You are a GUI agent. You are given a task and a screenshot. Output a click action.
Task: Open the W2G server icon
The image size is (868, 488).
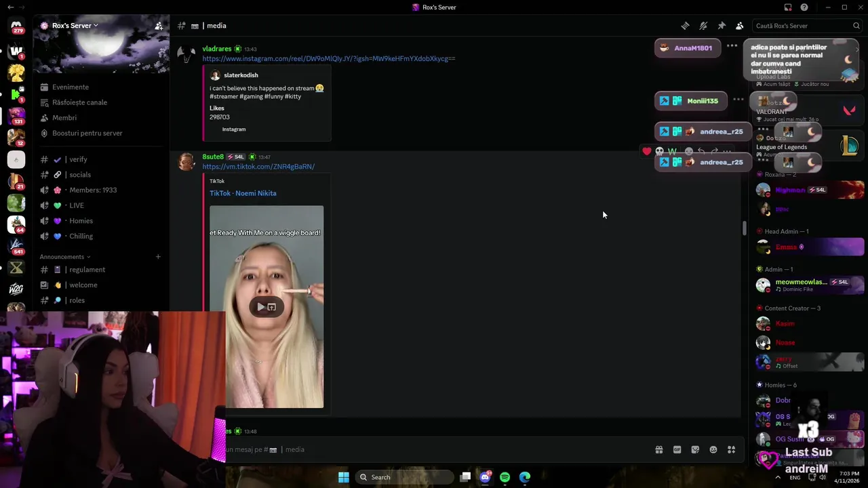click(16, 289)
